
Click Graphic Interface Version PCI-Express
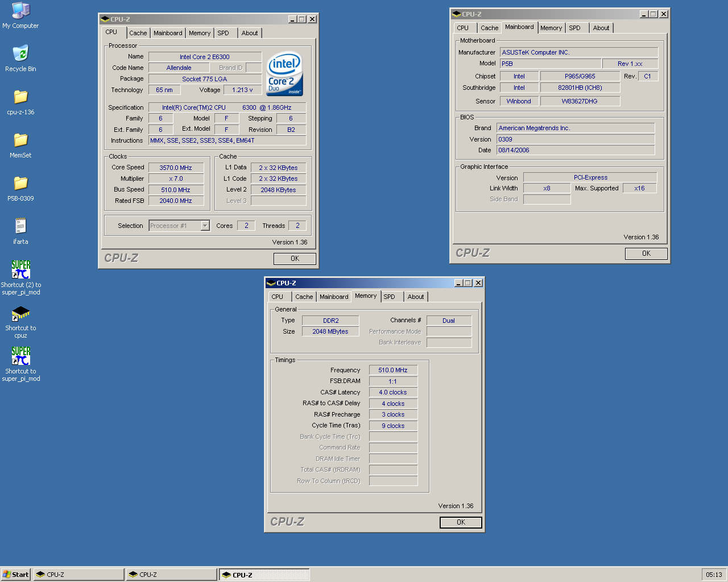pyautogui.click(x=590, y=177)
